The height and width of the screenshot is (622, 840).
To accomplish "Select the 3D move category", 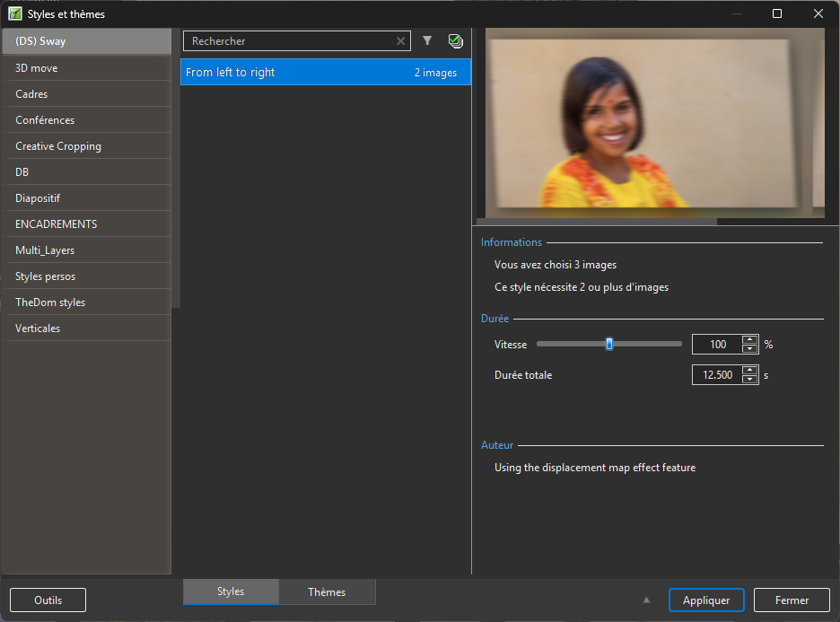I will tap(85, 68).
